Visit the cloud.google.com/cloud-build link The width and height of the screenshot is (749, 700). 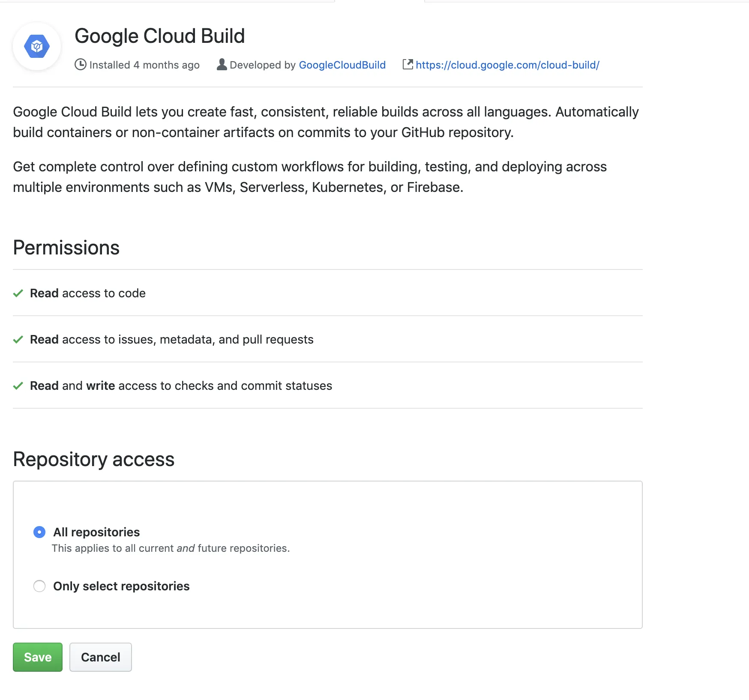point(507,65)
